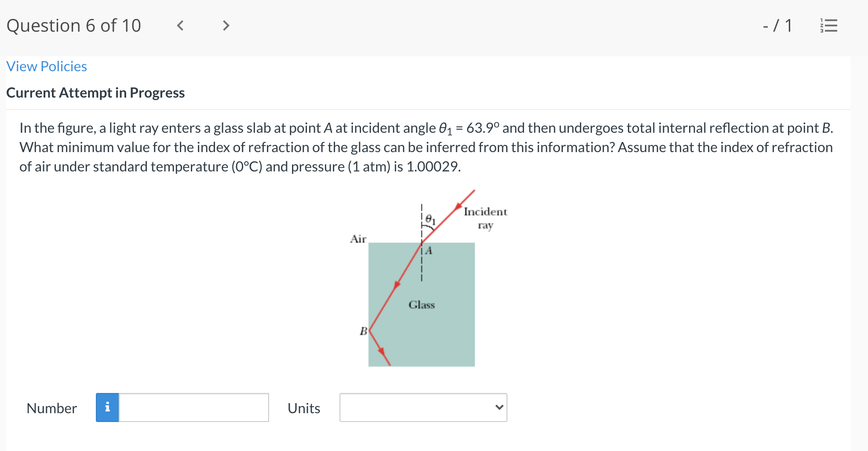This screenshot has height=451, width=868.
Task: Click the Number label text
Action: tap(51, 408)
